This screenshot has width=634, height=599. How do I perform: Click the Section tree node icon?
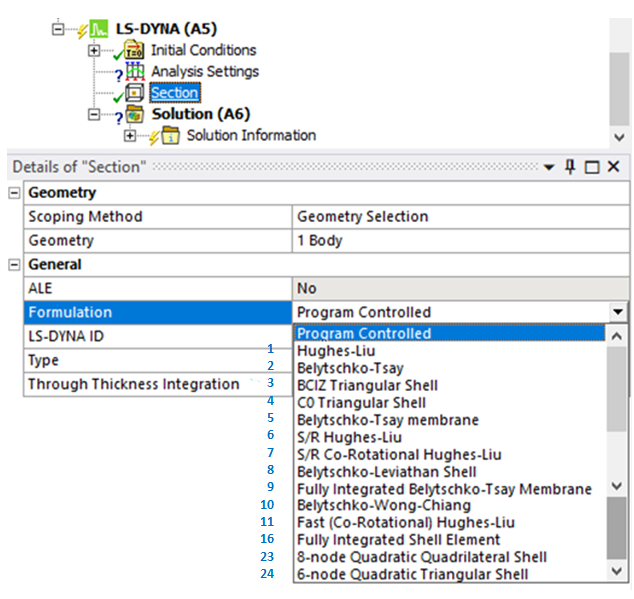pos(135,93)
